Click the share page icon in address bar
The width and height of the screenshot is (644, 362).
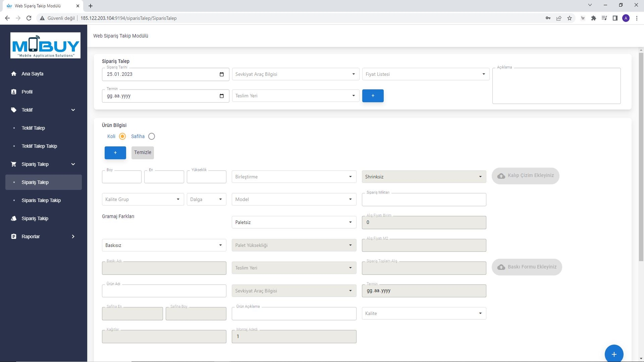tap(559, 18)
